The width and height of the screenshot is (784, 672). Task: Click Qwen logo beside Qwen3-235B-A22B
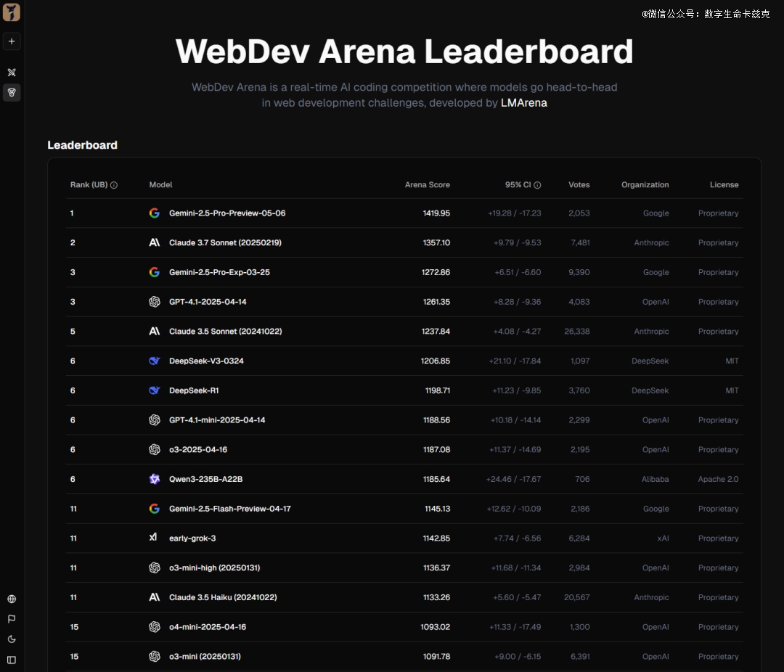pyautogui.click(x=155, y=479)
